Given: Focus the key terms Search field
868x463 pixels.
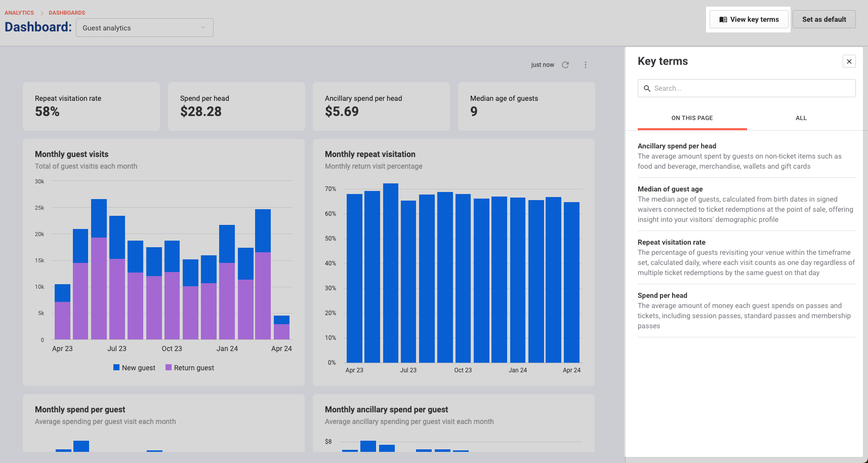Looking at the screenshot, I should [x=747, y=88].
